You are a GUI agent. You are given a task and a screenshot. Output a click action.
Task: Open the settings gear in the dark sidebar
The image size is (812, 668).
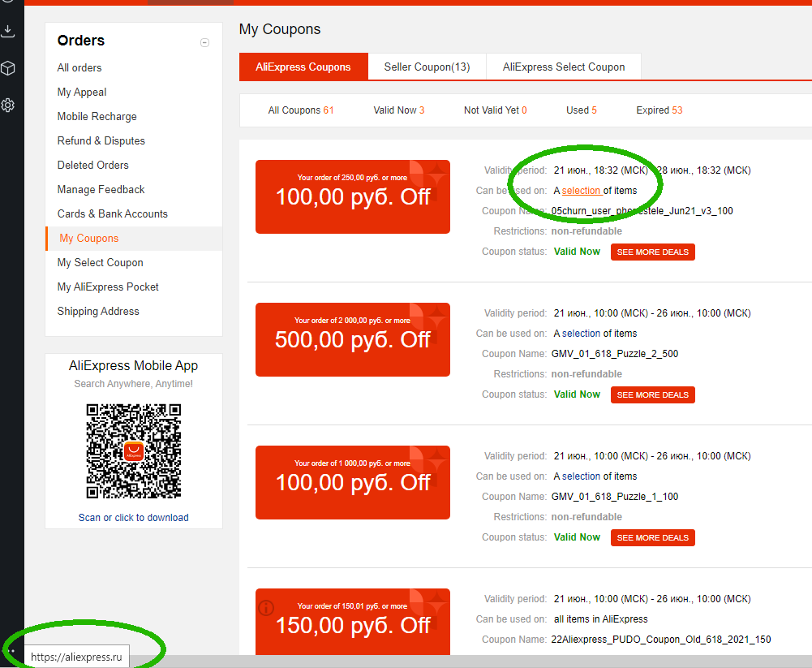(x=8, y=106)
